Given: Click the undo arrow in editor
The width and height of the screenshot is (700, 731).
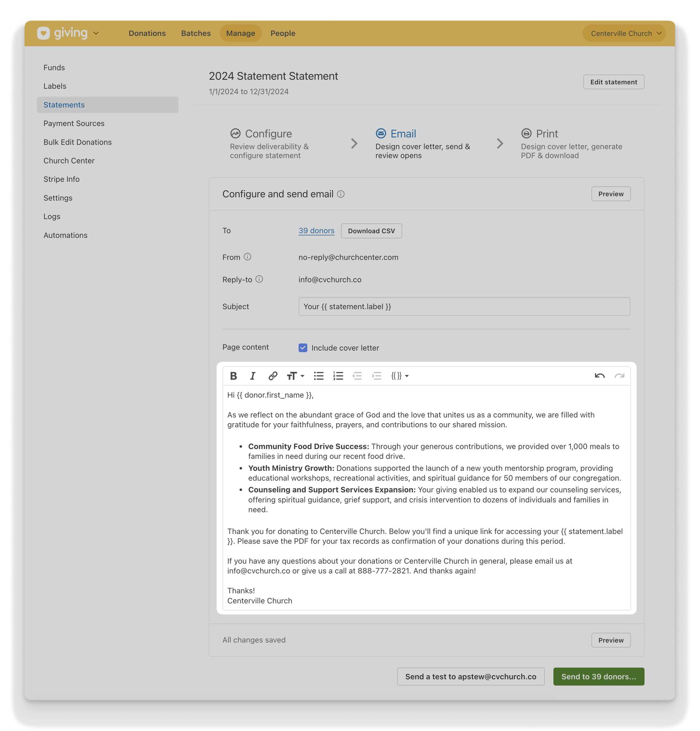Looking at the screenshot, I should click(599, 376).
